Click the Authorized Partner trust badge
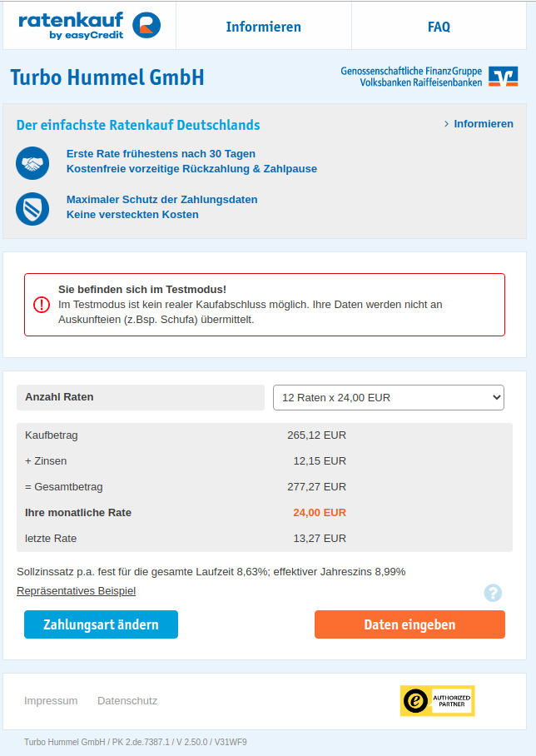 pyautogui.click(x=437, y=701)
